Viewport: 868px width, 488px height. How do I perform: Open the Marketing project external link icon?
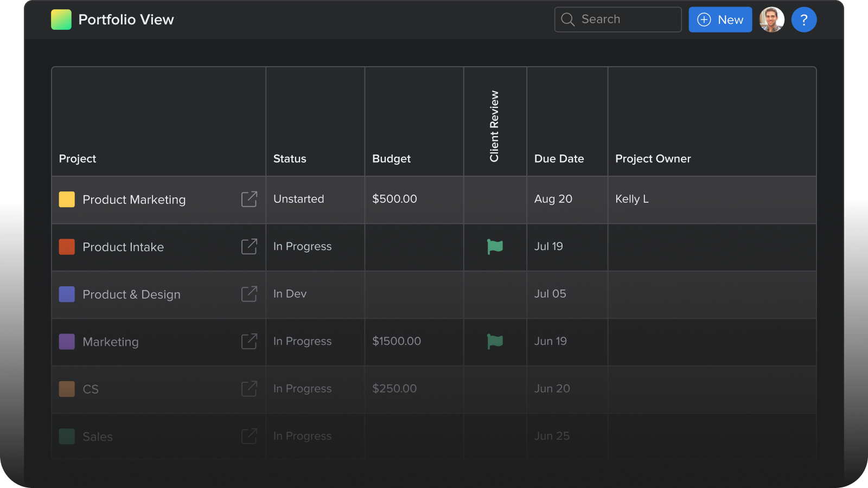click(249, 342)
